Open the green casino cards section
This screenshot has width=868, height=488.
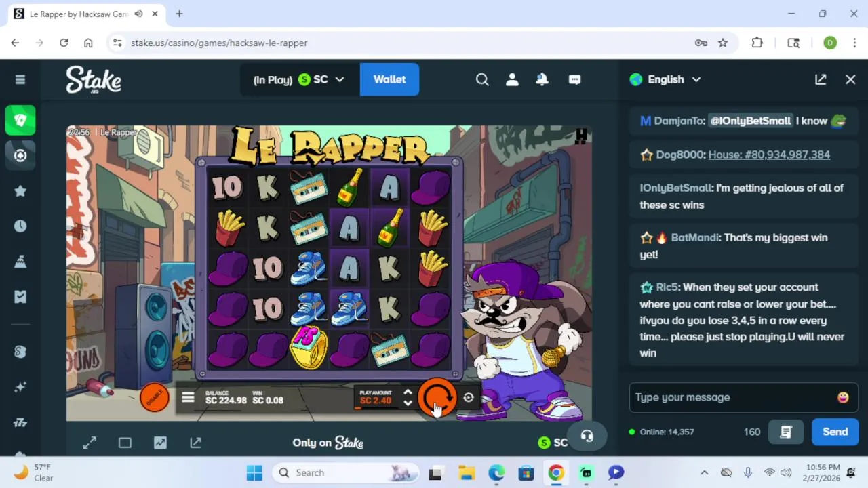(x=20, y=120)
